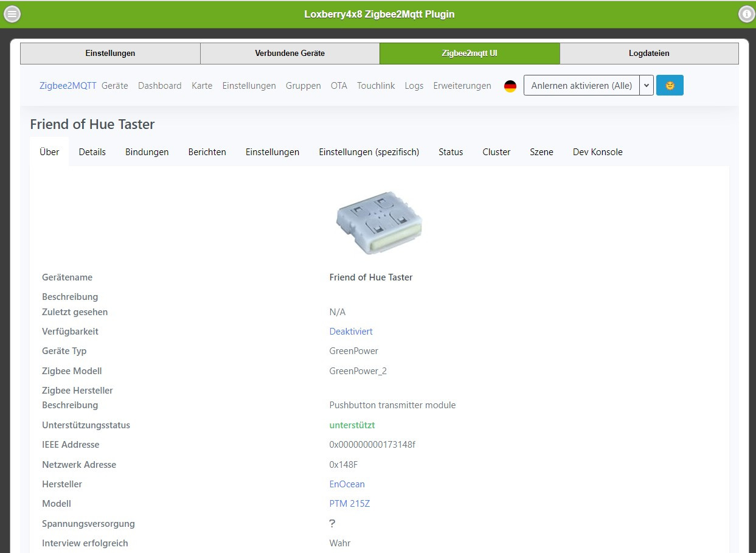Image resolution: width=756 pixels, height=553 pixels.
Task: Click the IEEE address 0x000000000173148f
Action: tap(372, 445)
